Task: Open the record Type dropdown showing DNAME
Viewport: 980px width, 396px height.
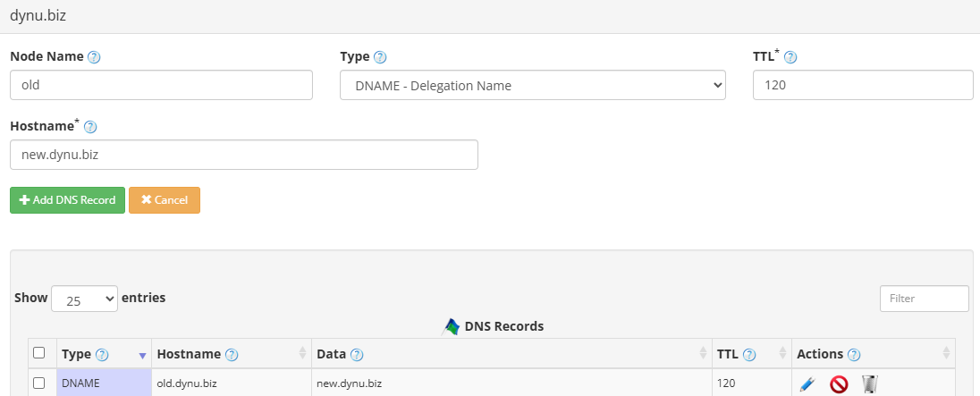Action: (533, 85)
